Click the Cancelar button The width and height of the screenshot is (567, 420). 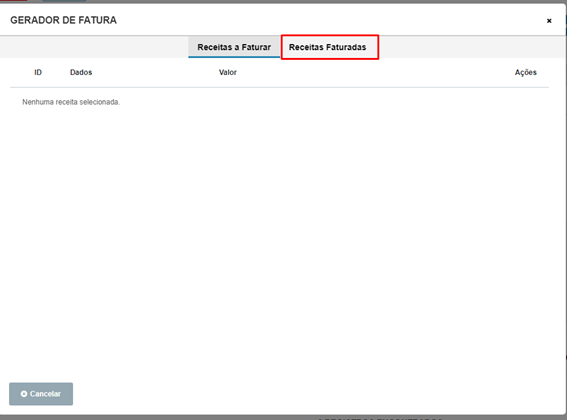point(41,394)
